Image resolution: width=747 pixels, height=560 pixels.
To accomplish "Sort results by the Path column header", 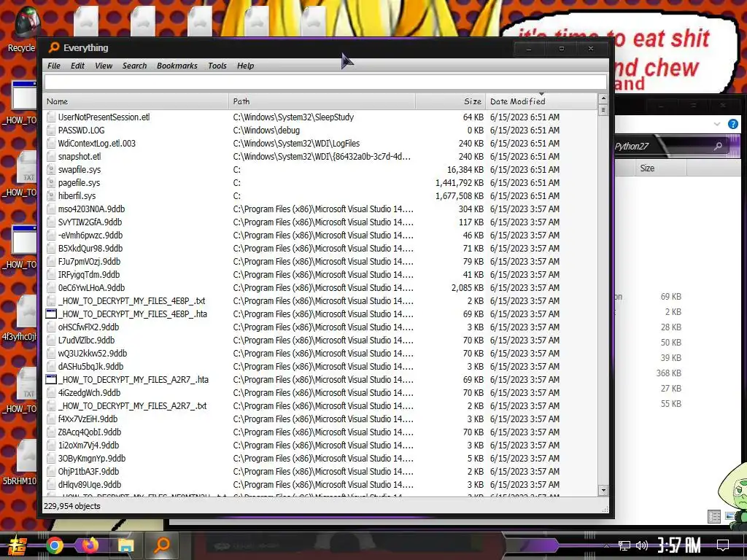I will 322,101.
